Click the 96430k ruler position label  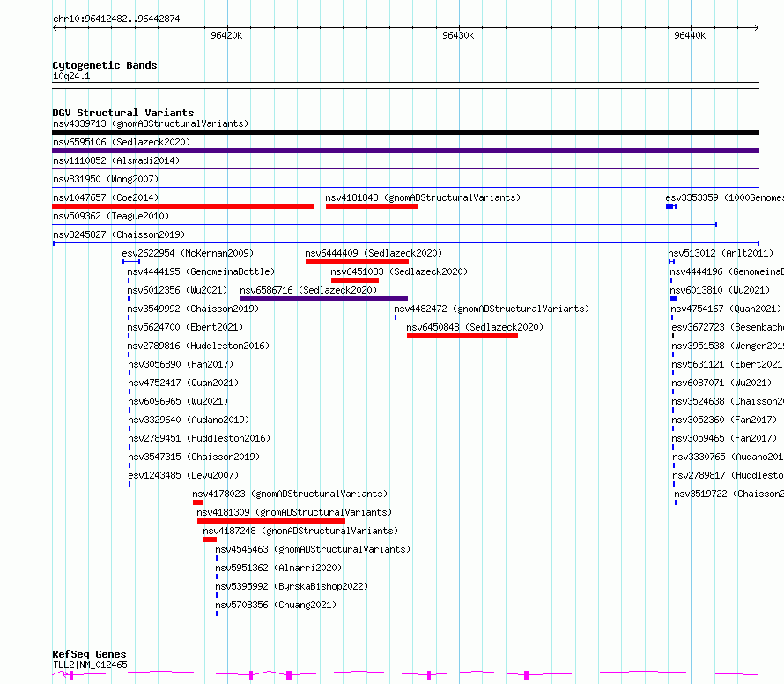pyautogui.click(x=458, y=35)
